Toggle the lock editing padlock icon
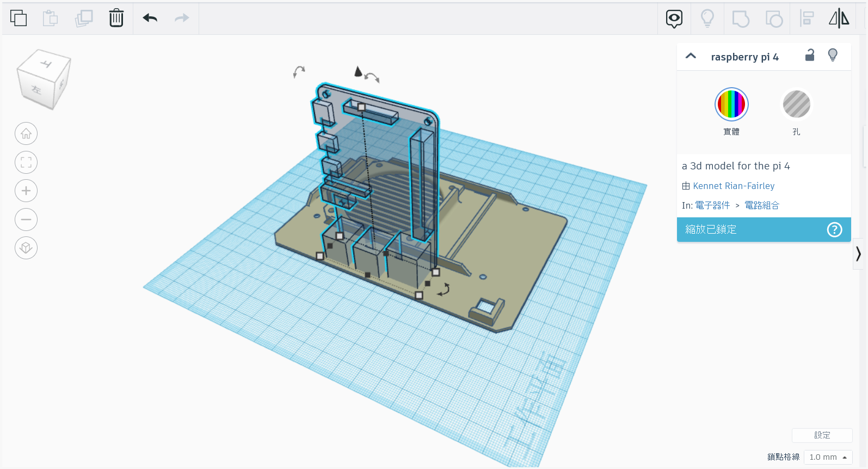868x469 pixels. click(810, 55)
